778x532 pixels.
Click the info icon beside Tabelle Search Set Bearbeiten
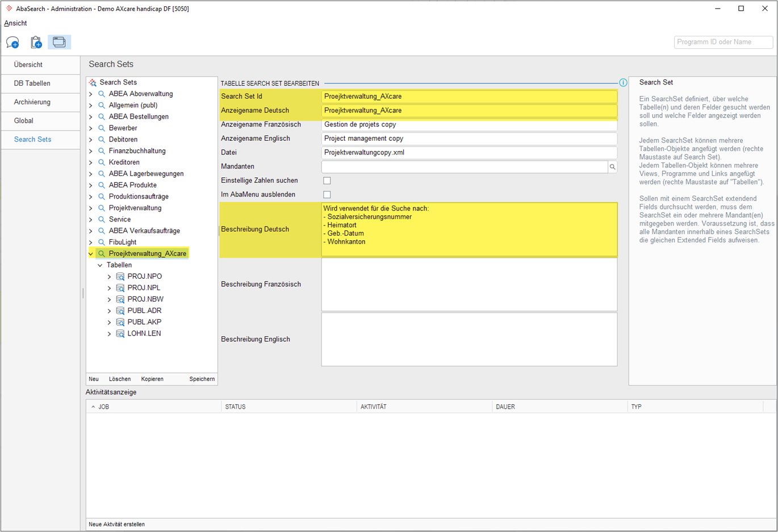click(623, 83)
